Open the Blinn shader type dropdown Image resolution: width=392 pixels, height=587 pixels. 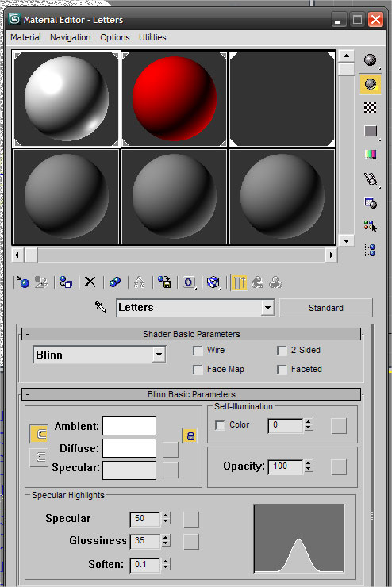point(159,355)
